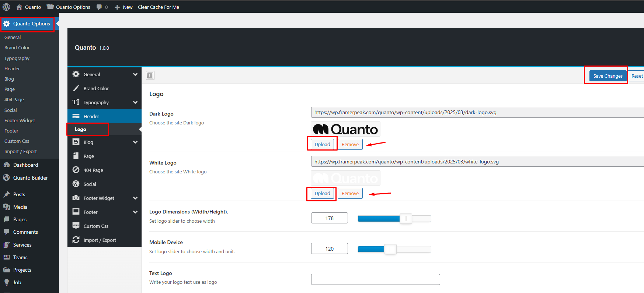
Task: Click the General gear icon in options panel
Action: [76, 74]
